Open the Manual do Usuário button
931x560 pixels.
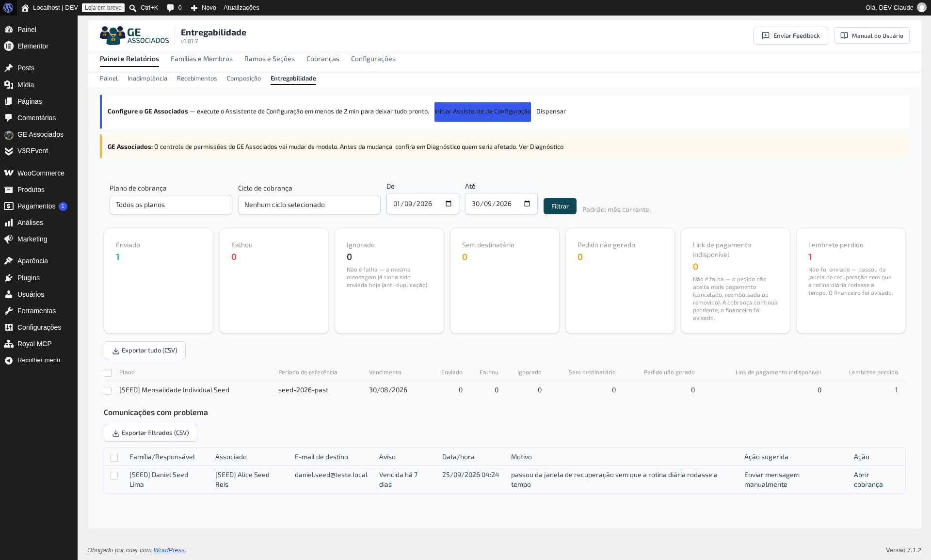click(x=872, y=35)
